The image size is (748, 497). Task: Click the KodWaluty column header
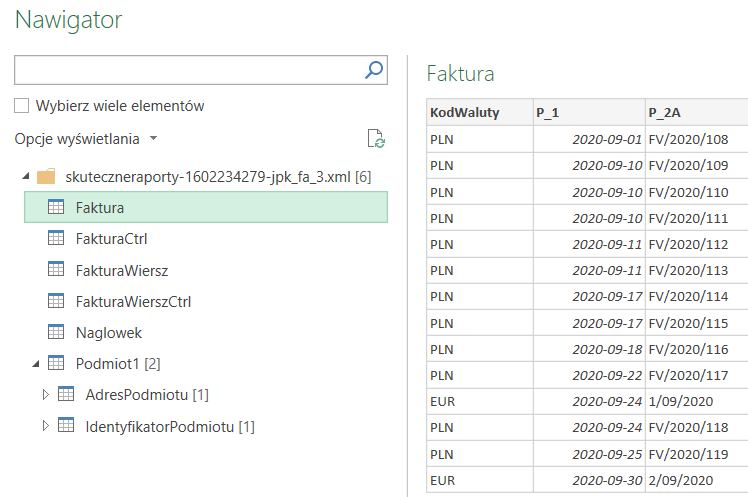pyautogui.click(x=464, y=112)
